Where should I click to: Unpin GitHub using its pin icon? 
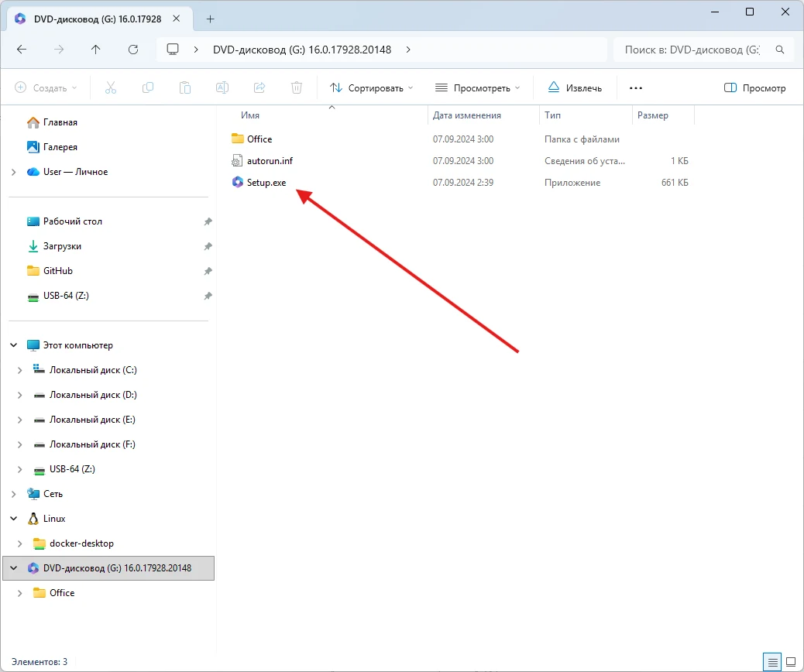[x=208, y=271]
